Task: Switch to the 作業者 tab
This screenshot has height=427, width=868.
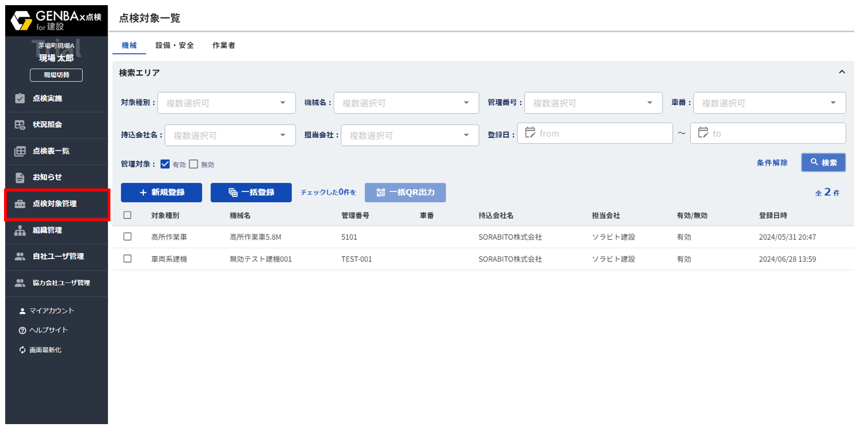Action: click(223, 45)
